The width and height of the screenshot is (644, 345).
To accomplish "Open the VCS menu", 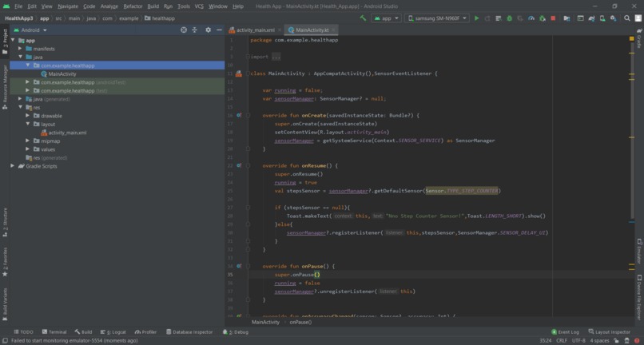I will tap(199, 6).
